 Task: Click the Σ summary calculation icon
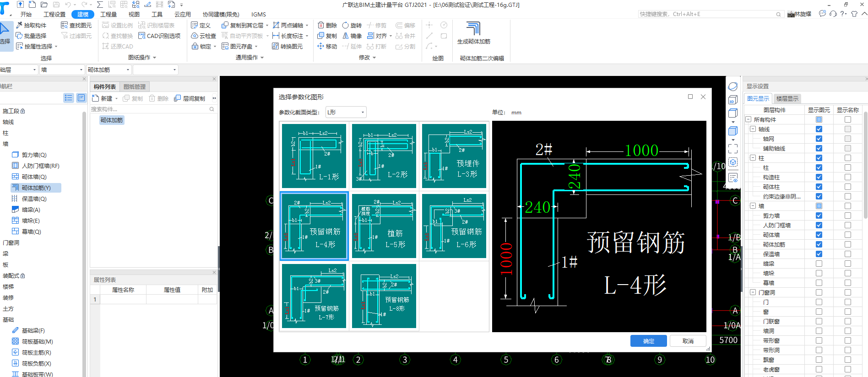(x=100, y=5)
